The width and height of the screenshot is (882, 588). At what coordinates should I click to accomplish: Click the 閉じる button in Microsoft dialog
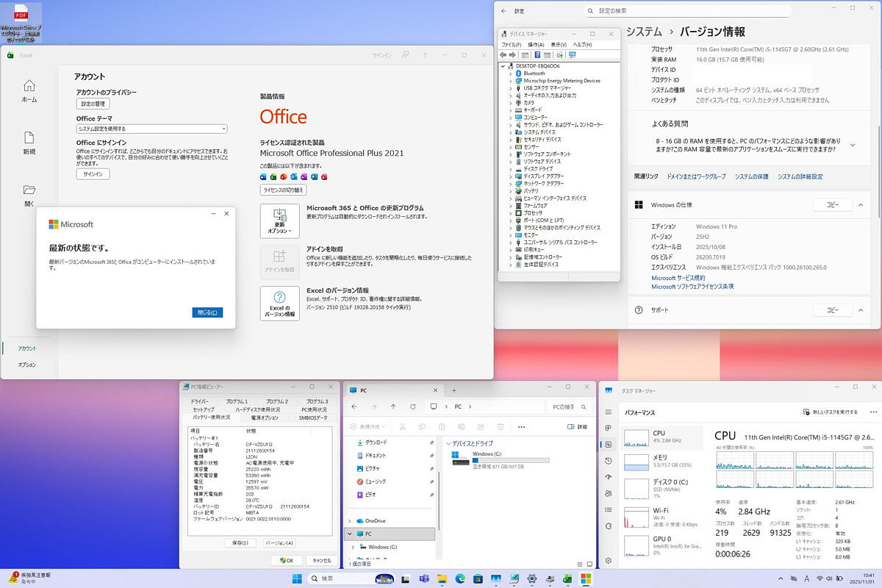click(207, 312)
